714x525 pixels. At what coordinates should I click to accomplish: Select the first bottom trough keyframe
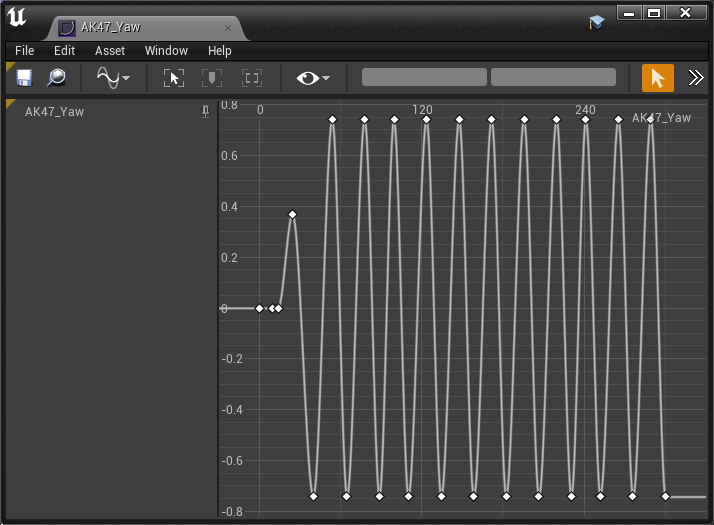[313, 496]
